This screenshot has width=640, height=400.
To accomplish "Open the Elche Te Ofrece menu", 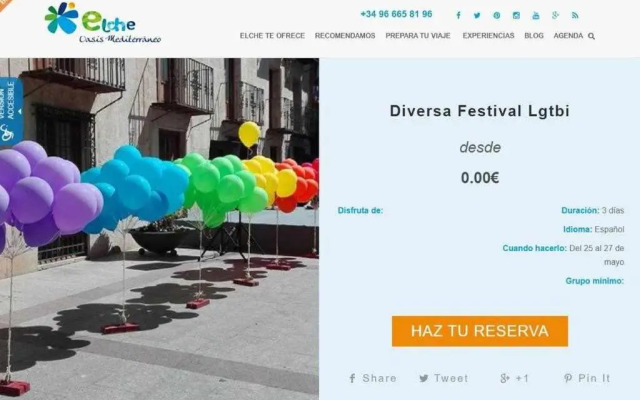I will 272,36.
